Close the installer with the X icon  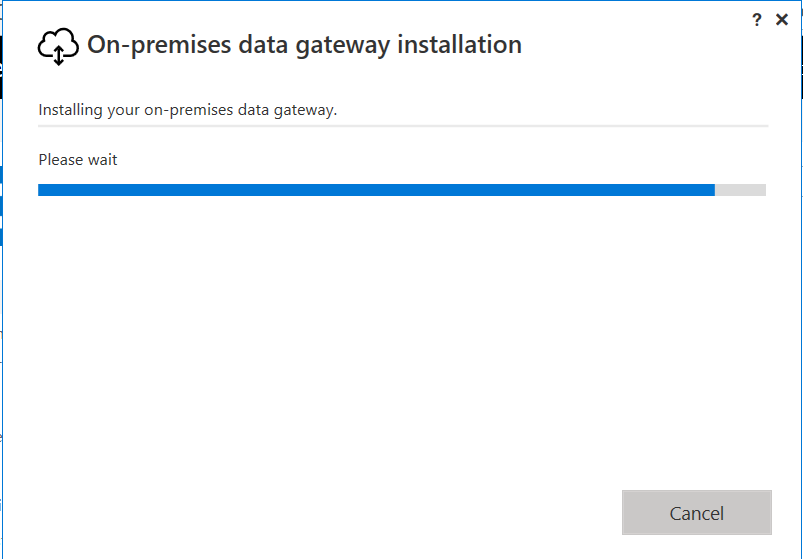[x=781, y=19]
